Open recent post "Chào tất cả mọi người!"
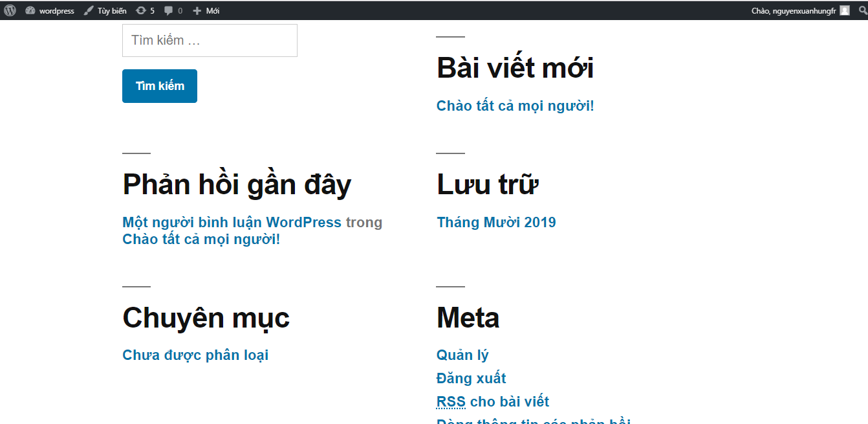 (515, 106)
